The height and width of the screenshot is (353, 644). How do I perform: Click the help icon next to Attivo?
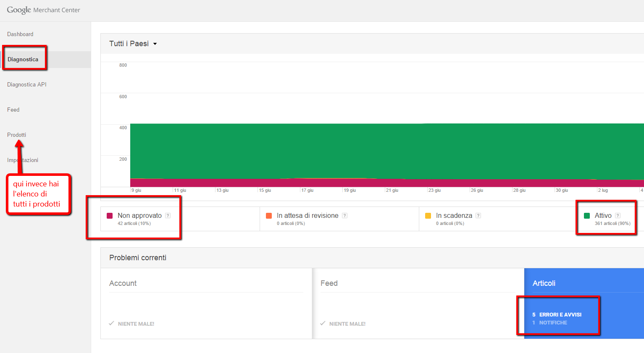(x=618, y=216)
